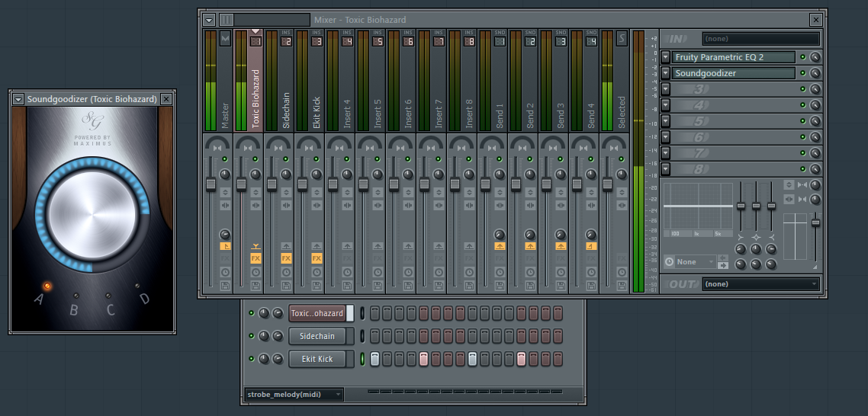Click the disk icon on Send 3 track
The height and width of the screenshot is (416, 868).
tap(561, 286)
